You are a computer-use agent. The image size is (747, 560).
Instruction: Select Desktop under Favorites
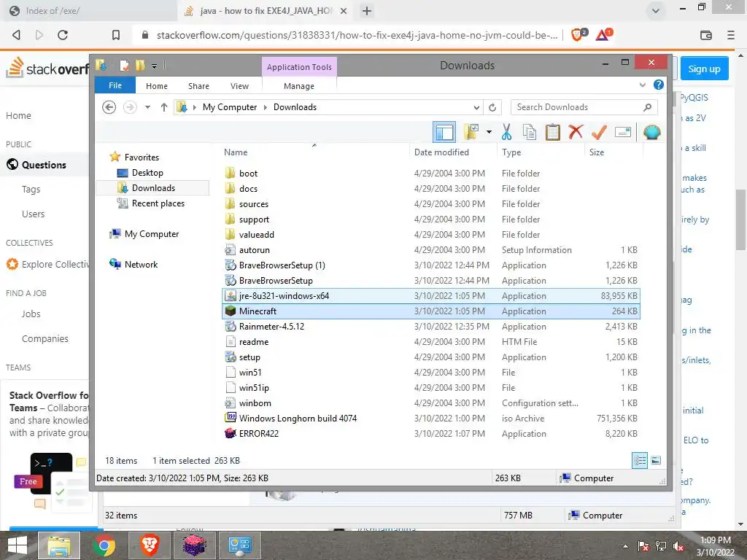(x=147, y=172)
